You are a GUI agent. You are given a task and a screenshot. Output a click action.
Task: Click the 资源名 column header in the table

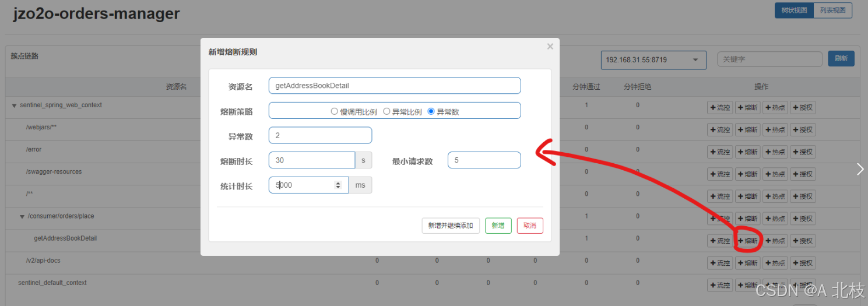pos(176,87)
